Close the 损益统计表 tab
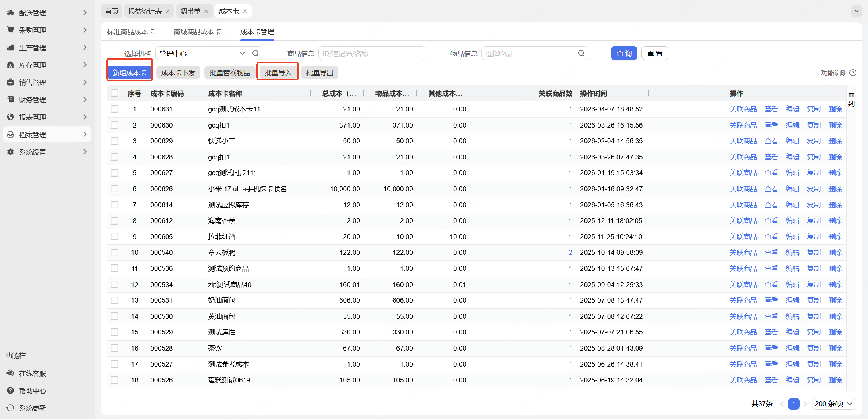 point(168,11)
